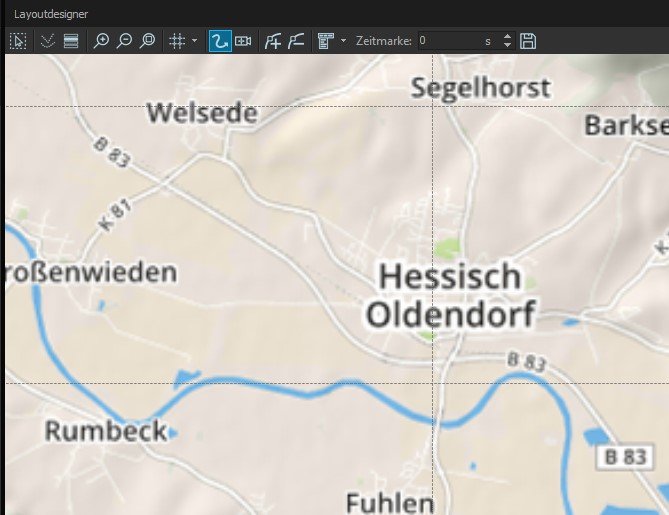Save layout using the floppy disk icon
Image resolution: width=669 pixels, height=515 pixels.
coord(529,41)
